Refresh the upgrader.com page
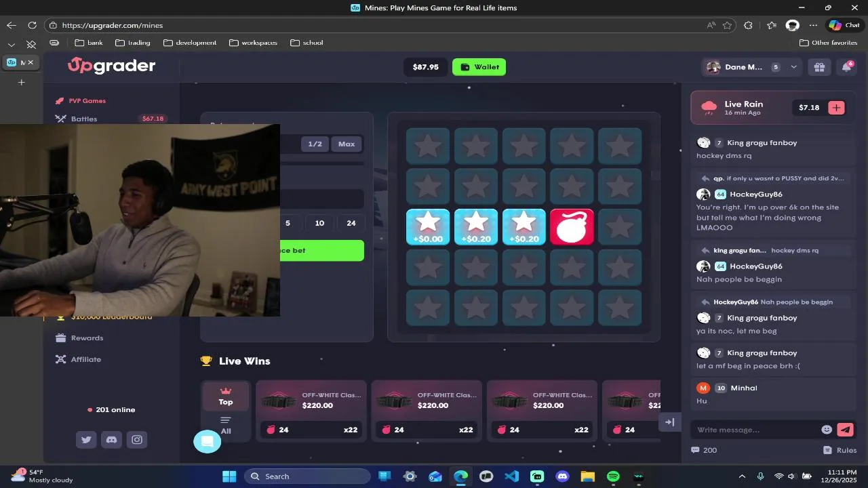 (32, 25)
